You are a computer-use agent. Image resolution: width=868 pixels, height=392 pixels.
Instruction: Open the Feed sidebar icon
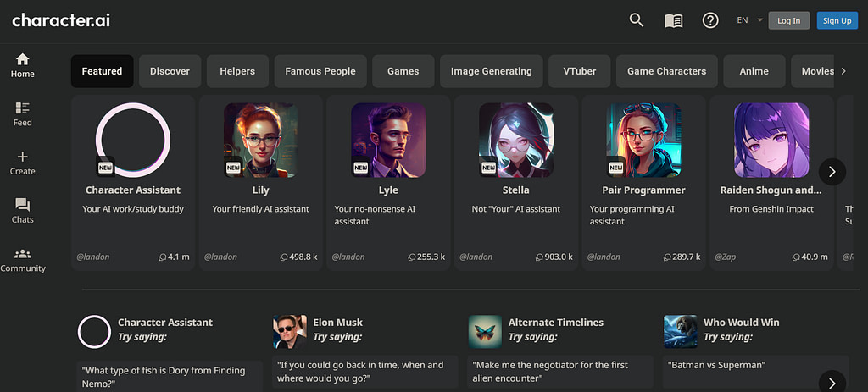pos(23,114)
